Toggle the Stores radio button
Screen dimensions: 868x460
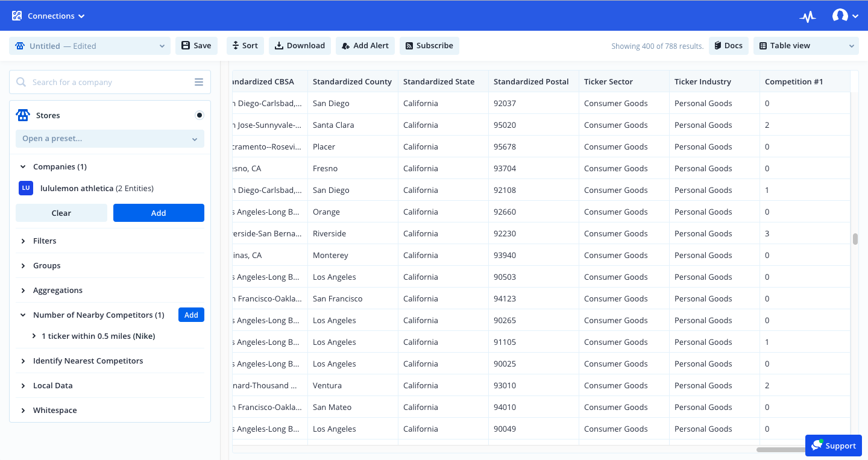[x=200, y=115]
